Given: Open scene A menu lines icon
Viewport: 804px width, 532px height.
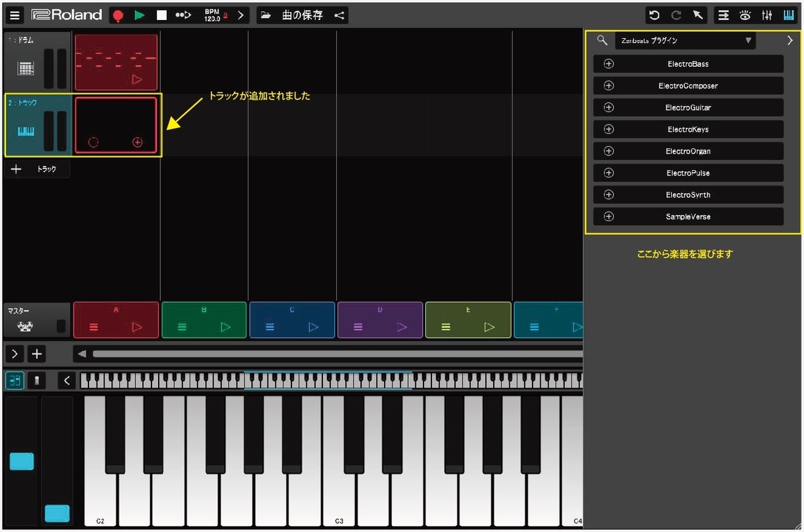Looking at the screenshot, I should coord(94,327).
